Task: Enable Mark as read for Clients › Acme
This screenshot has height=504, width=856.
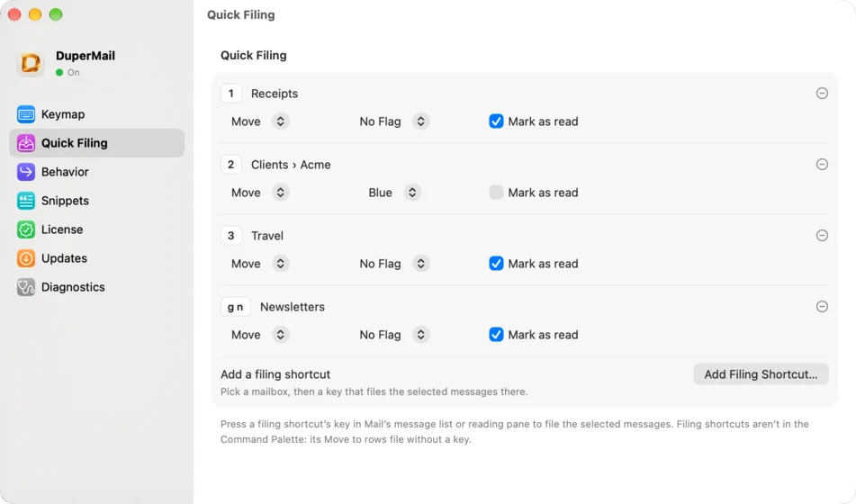Action: tap(496, 193)
